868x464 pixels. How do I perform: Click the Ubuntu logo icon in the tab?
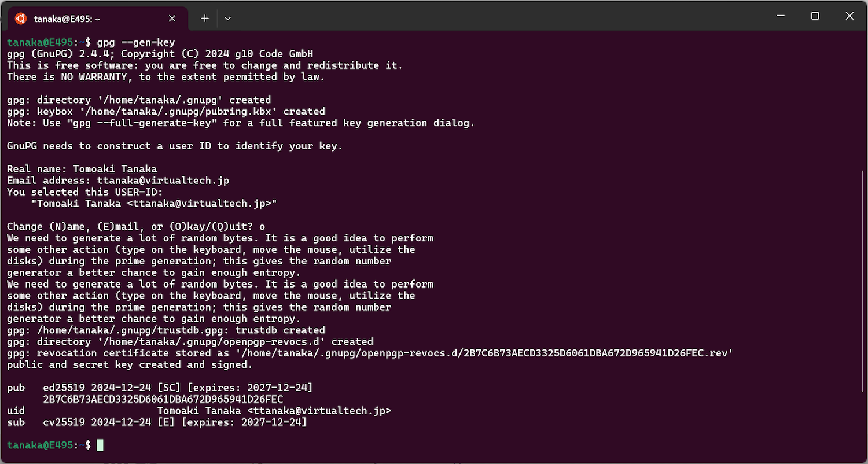click(x=21, y=19)
